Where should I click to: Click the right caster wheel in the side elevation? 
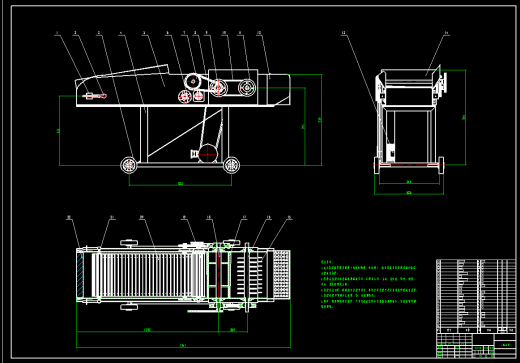pyautogui.click(x=231, y=165)
